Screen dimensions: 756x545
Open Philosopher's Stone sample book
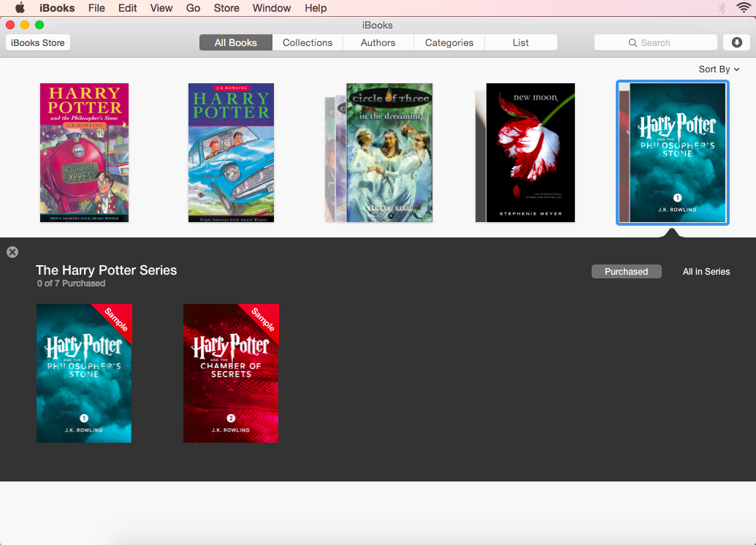tap(84, 373)
